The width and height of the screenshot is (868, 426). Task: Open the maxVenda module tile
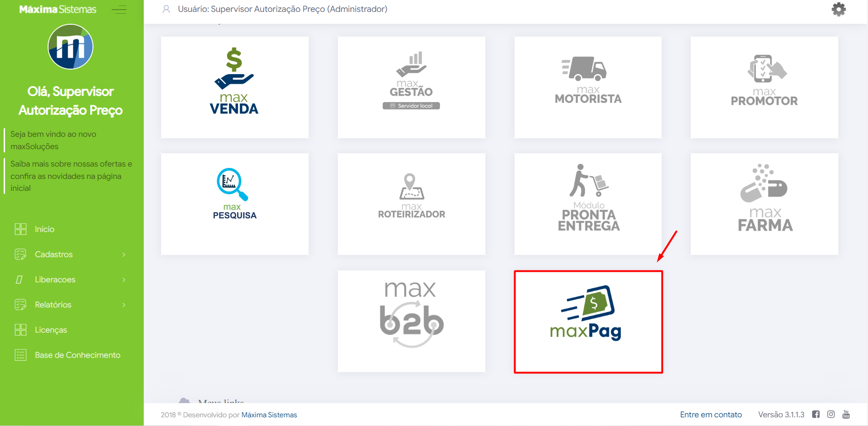[235, 87]
